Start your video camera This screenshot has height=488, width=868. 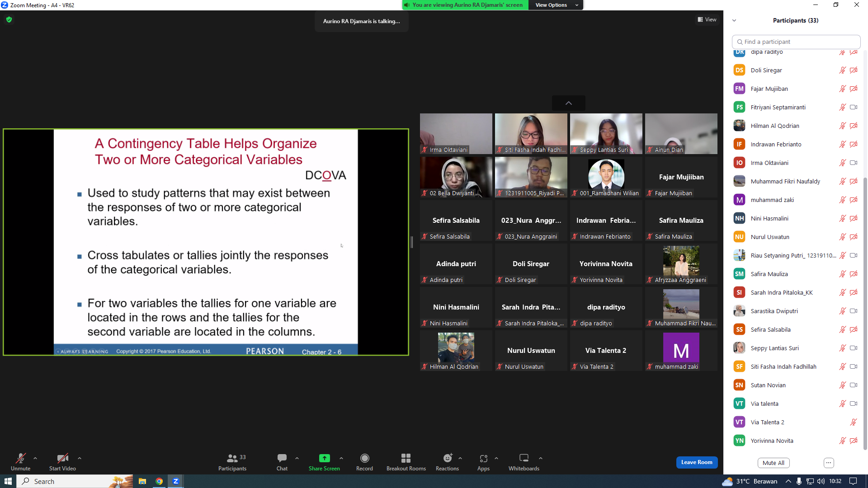click(62, 461)
